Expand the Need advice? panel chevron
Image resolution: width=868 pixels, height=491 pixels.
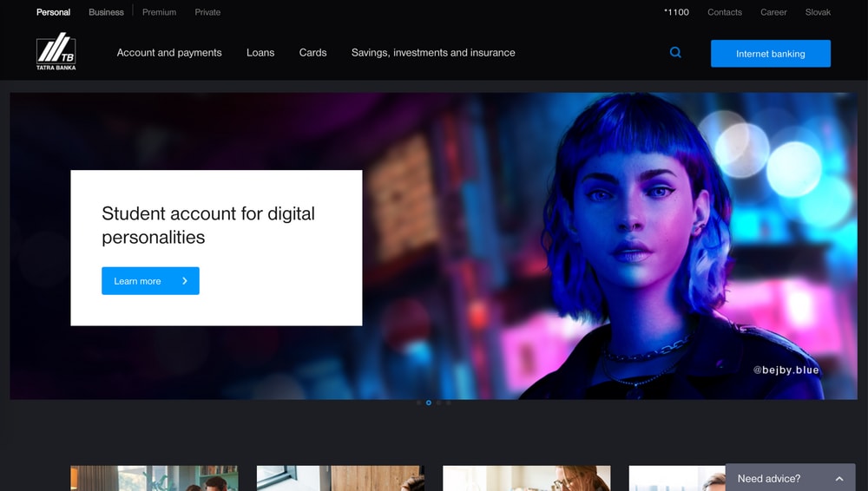(x=839, y=479)
